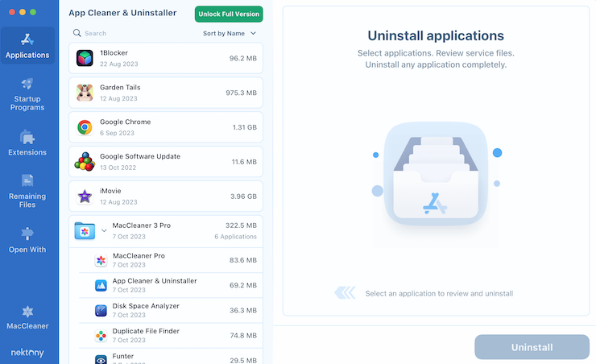Screen dimensions: 596x364
Task: Select MacCleaner Pro sub-item name
Action: pos(139,256)
